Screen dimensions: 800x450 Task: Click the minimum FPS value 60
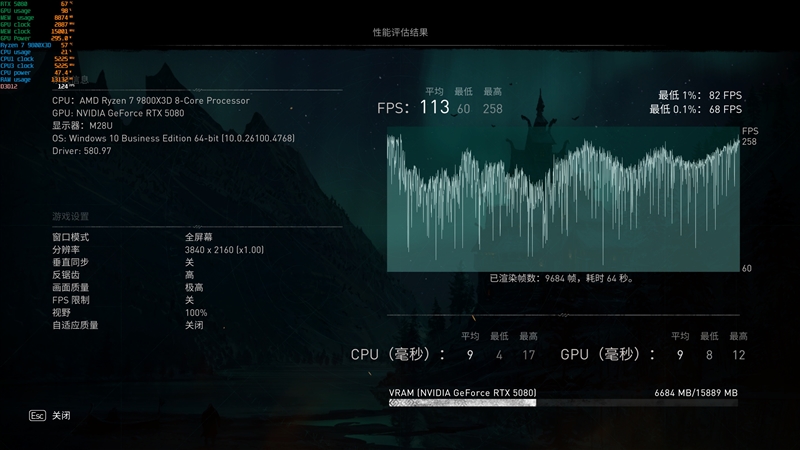463,109
